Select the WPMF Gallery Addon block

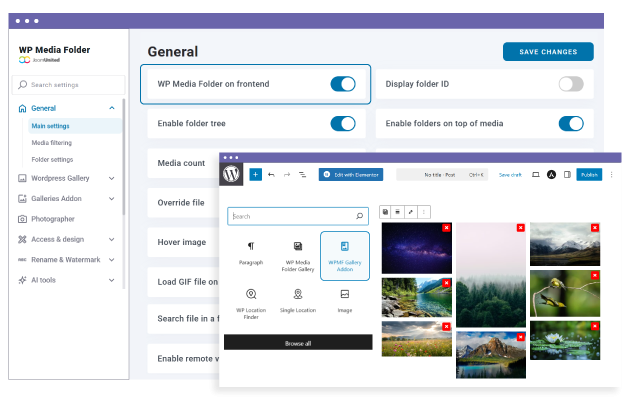coord(344,254)
